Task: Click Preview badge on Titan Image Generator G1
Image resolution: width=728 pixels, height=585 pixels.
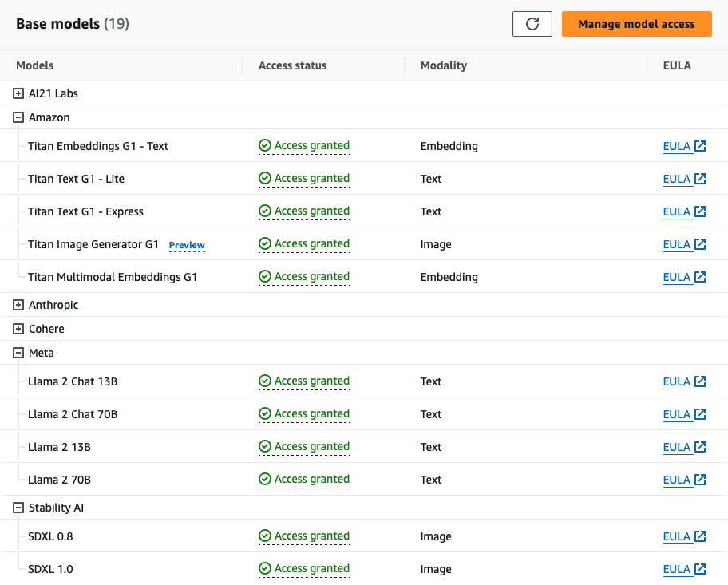Action: coord(187,245)
